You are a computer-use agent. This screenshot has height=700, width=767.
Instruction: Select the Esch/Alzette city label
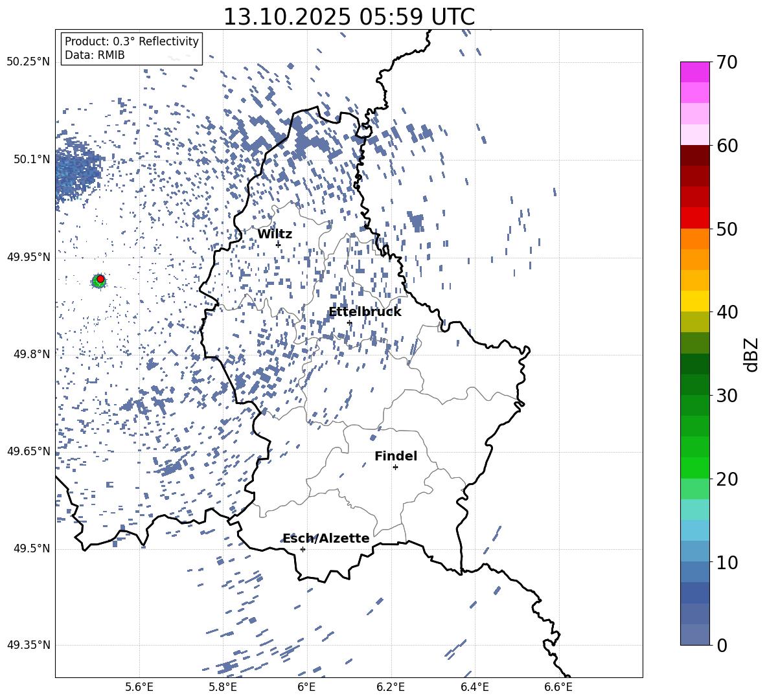(326, 538)
